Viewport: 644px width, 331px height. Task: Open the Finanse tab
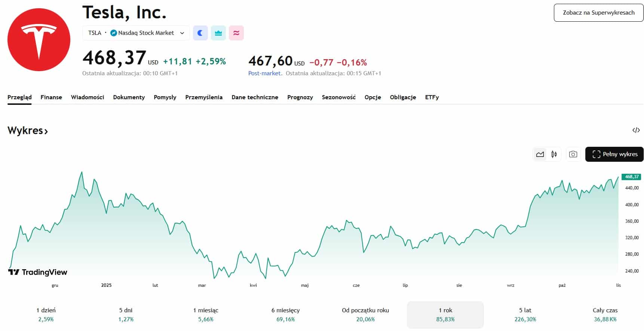[x=51, y=97]
